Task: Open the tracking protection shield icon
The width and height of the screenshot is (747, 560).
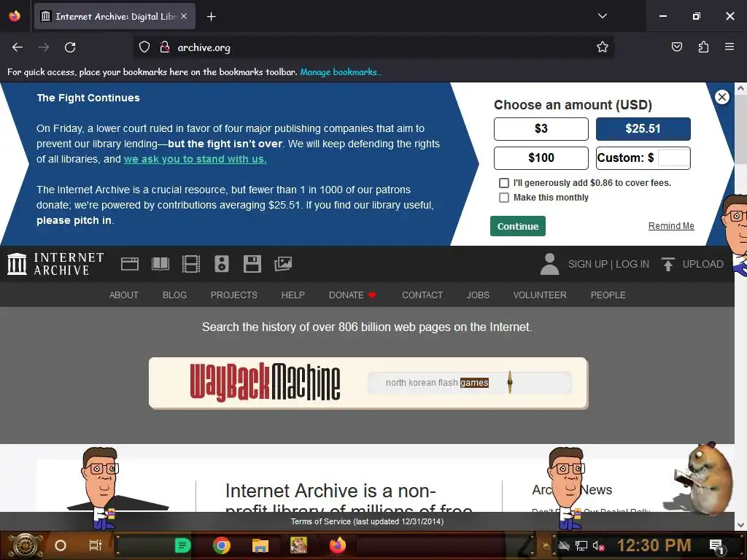Action: tap(144, 47)
